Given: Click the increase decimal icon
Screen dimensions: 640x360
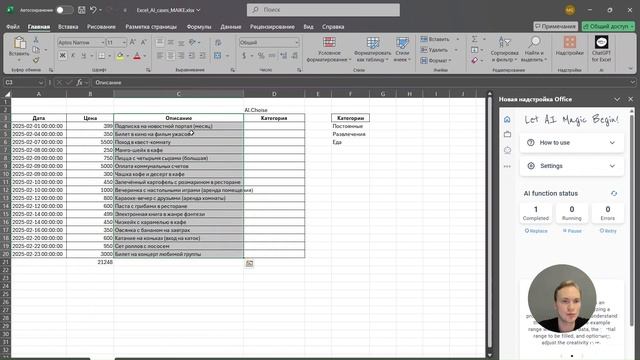Looking at the screenshot, I should point(283,56).
